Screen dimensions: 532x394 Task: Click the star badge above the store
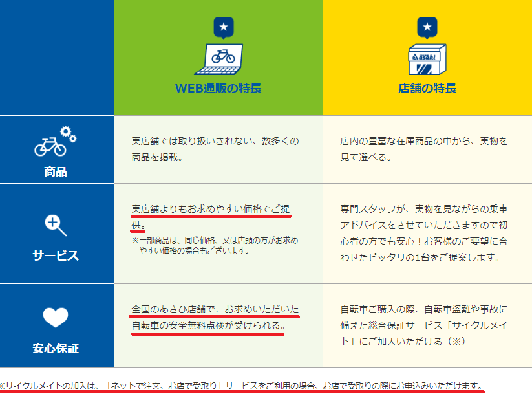point(427,28)
